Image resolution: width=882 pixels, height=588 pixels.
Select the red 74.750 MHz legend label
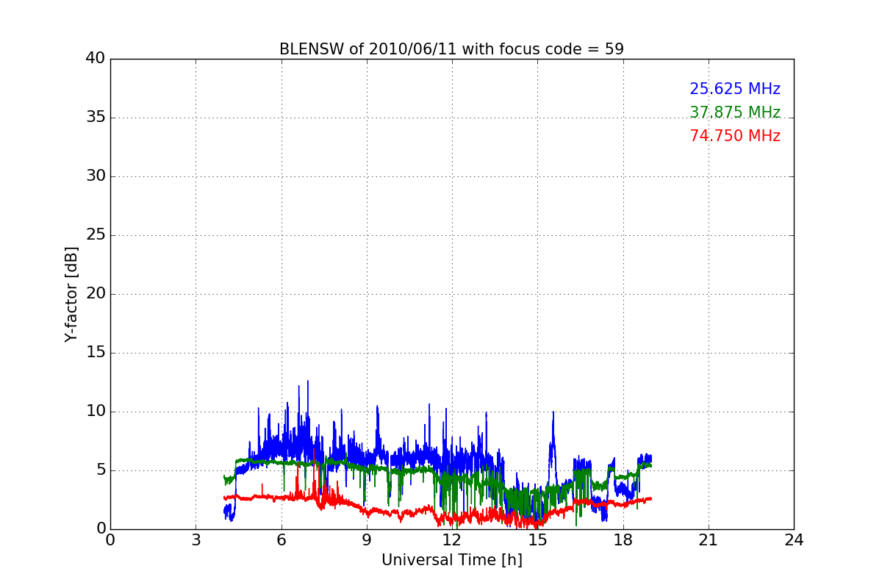tap(735, 136)
